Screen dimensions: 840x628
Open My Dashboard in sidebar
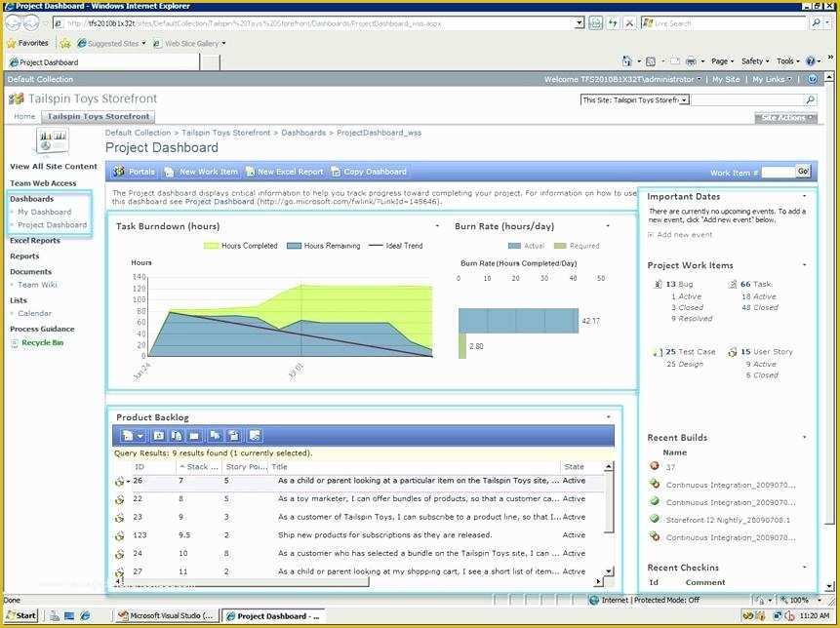[x=45, y=212]
